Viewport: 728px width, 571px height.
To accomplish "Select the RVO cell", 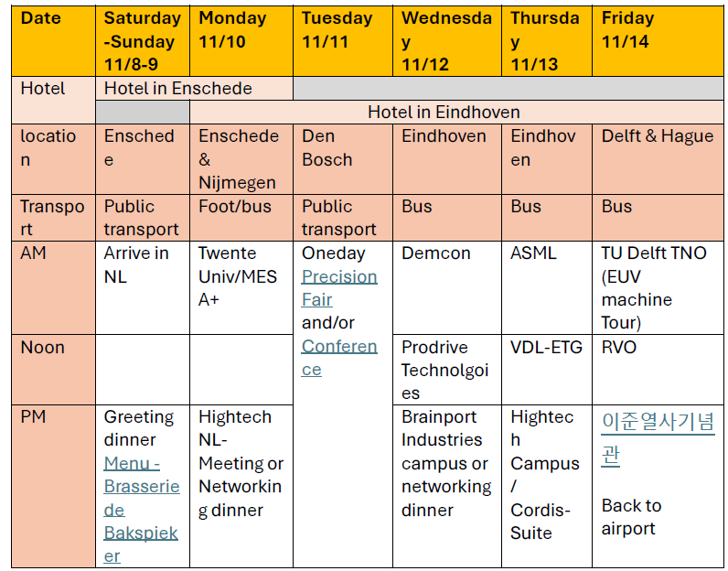I will point(658,370).
